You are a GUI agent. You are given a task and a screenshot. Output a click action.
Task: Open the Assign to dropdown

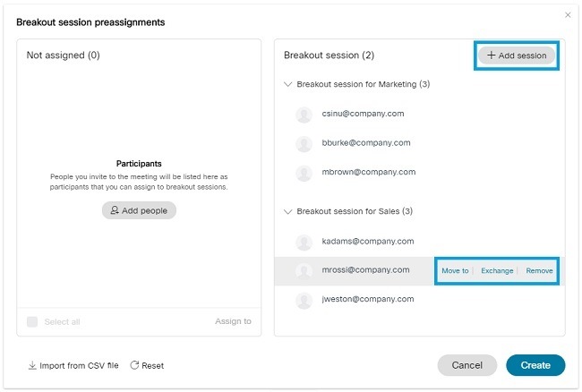pos(233,321)
